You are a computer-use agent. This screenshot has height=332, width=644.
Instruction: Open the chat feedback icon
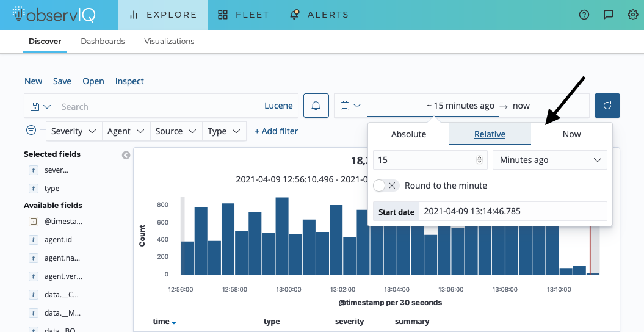608,15
